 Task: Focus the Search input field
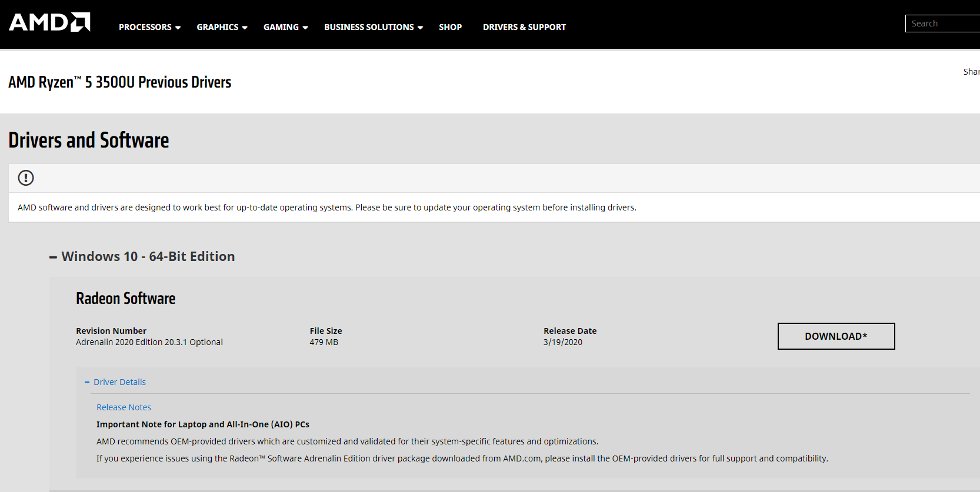pos(942,24)
